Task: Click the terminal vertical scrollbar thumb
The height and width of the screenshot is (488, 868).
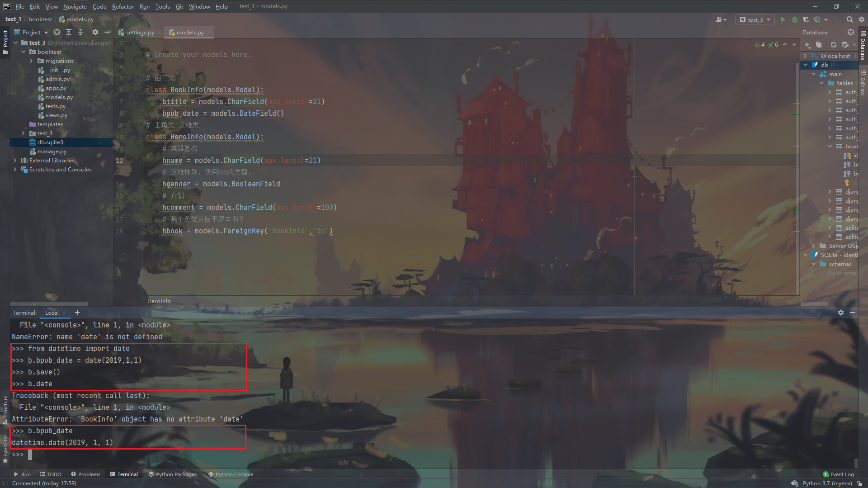Action: 856,463
